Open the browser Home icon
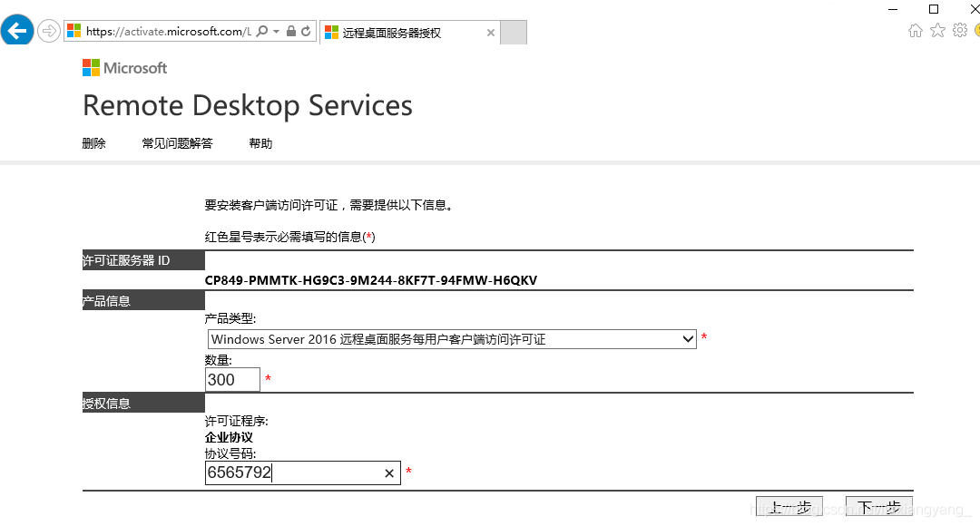Viewport: 980px width, 526px height. click(x=915, y=31)
